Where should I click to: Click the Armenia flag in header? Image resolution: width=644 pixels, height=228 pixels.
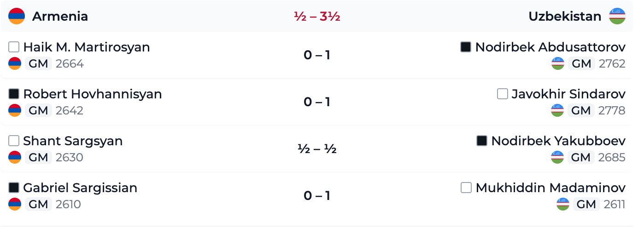(17, 16)
